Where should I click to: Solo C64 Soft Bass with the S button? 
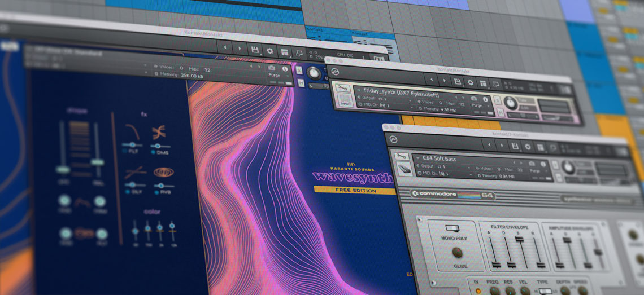[x=555, y=165]
